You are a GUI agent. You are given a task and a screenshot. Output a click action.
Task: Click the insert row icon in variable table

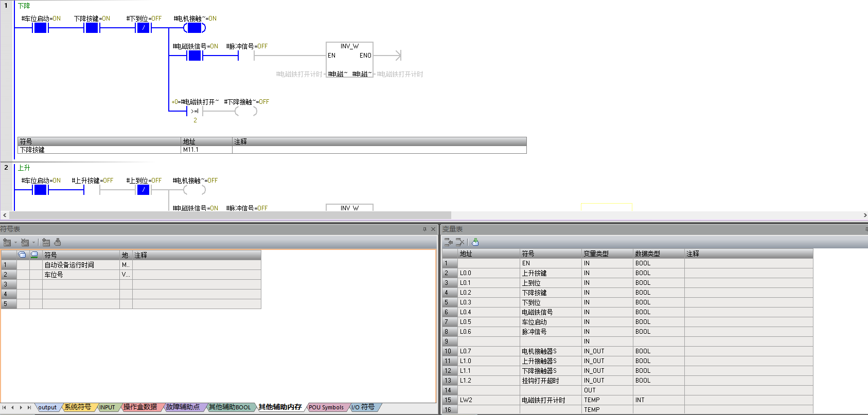coord(449,242)
